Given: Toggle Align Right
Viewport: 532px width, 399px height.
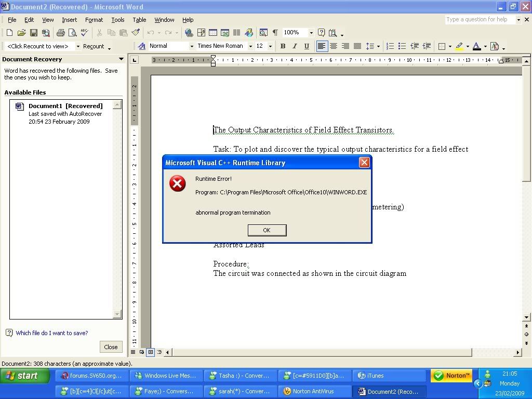Looking at the screenshot, I should [x=345, y=46].
